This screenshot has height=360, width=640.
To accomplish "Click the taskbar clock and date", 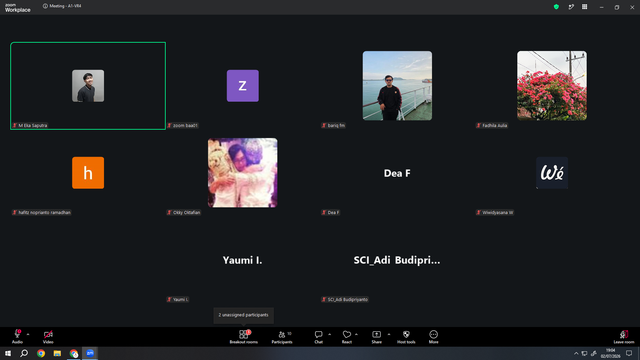I will click(x=610, y=353).
